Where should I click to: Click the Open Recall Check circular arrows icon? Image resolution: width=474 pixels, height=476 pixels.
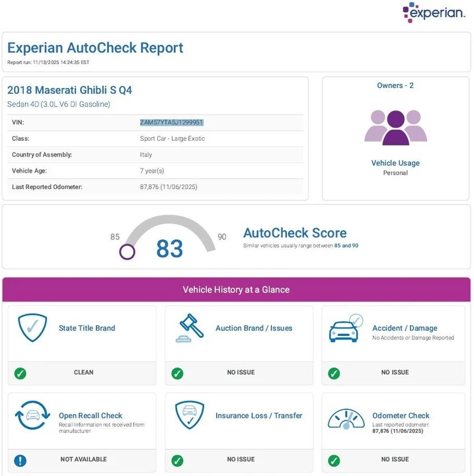pyautogui.click(x=32, y=415)
